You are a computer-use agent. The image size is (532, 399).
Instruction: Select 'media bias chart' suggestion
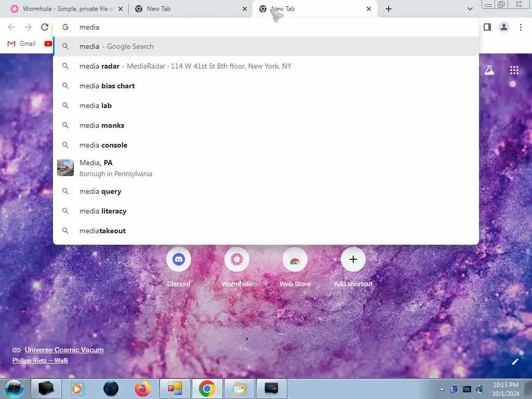pyautogui.click(x=266, y=86)
